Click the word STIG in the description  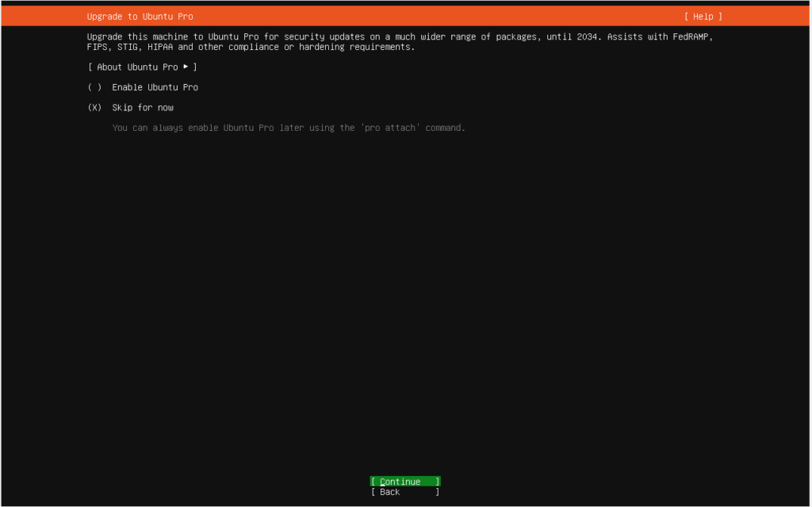pos(127,47)
